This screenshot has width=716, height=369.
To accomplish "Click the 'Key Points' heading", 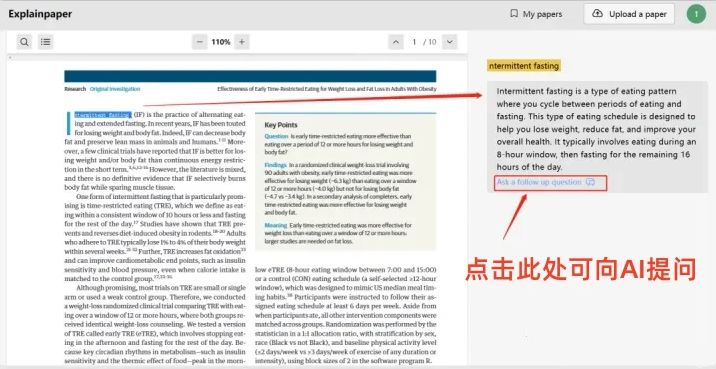I will point(281,125).
